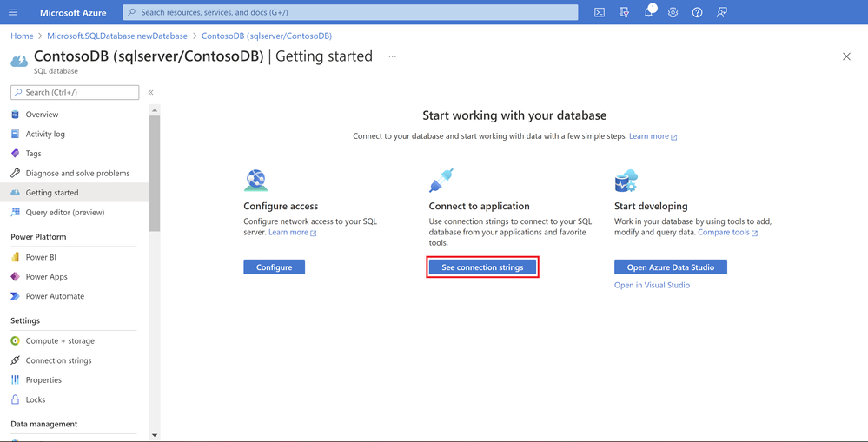This screenshot has height=442, width=868.
Task: Click the Connect to application plug icon
Action: pyautogui.click(x=441, y=181)
